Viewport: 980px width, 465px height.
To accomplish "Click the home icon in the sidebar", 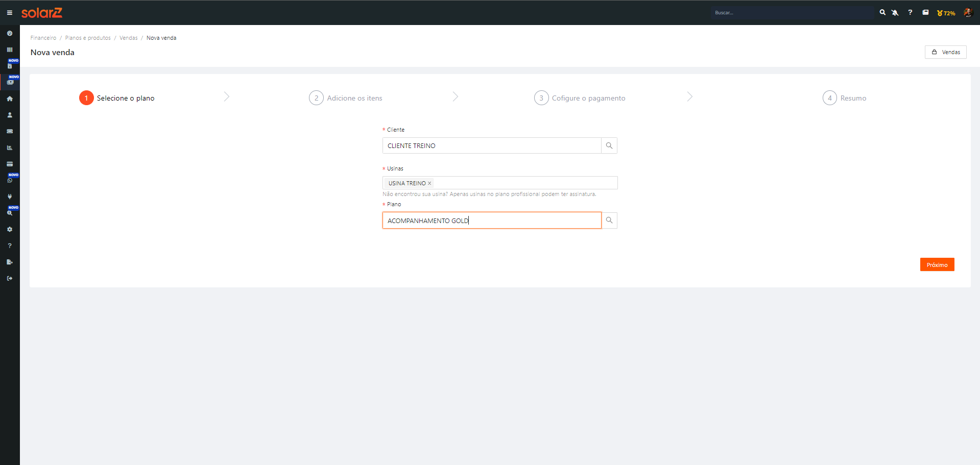I will pos(10,99).
